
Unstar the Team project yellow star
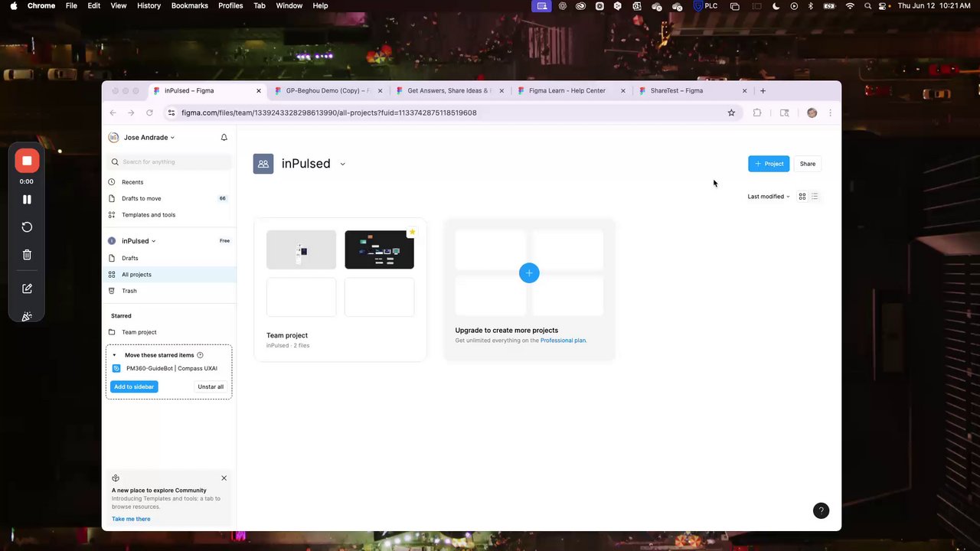point(412,232)
